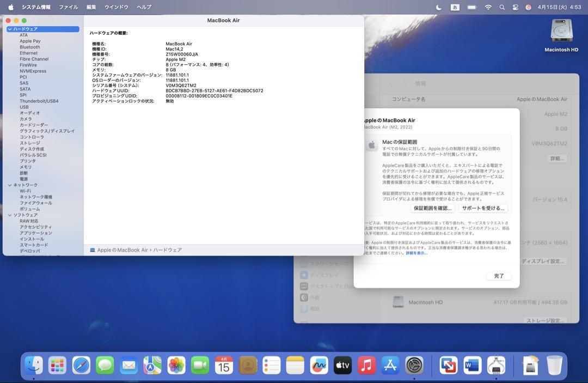Screen dimensions: 588x383
Task: Open Apple TV from the dock
Action: 343,366
